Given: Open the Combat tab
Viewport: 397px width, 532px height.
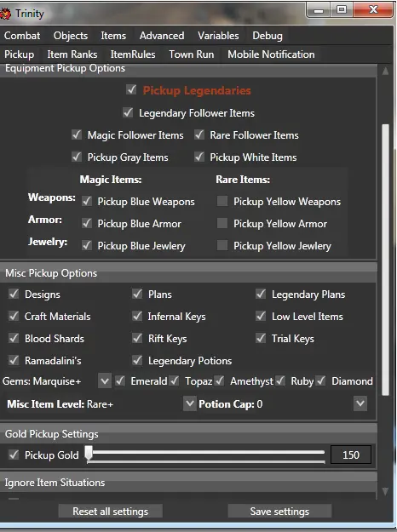Looking at the screenshot, I should (22, 36).
